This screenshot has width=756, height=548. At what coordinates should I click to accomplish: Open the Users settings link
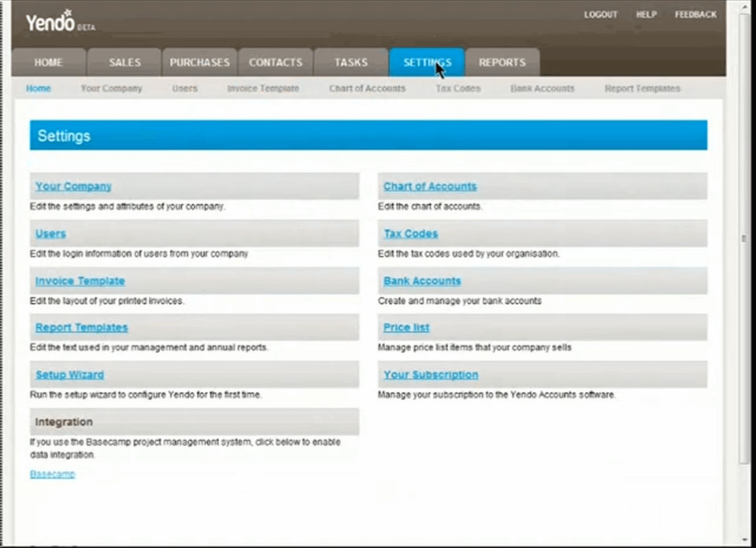[x=50, y=234]
